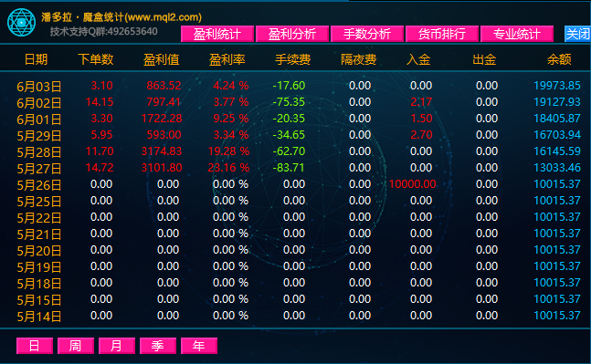Click commission value -75.35

coord(289,102)
